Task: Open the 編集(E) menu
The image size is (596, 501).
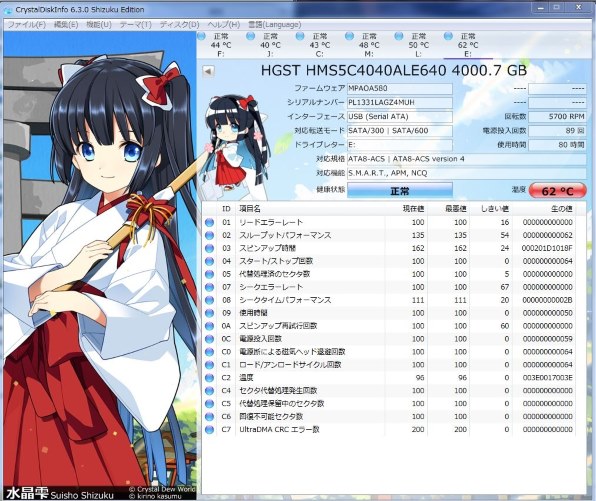Action: [66, 25]
